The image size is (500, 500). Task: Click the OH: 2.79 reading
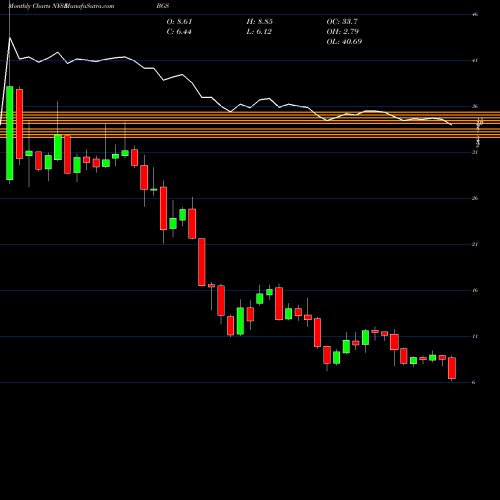click(343, 32)
